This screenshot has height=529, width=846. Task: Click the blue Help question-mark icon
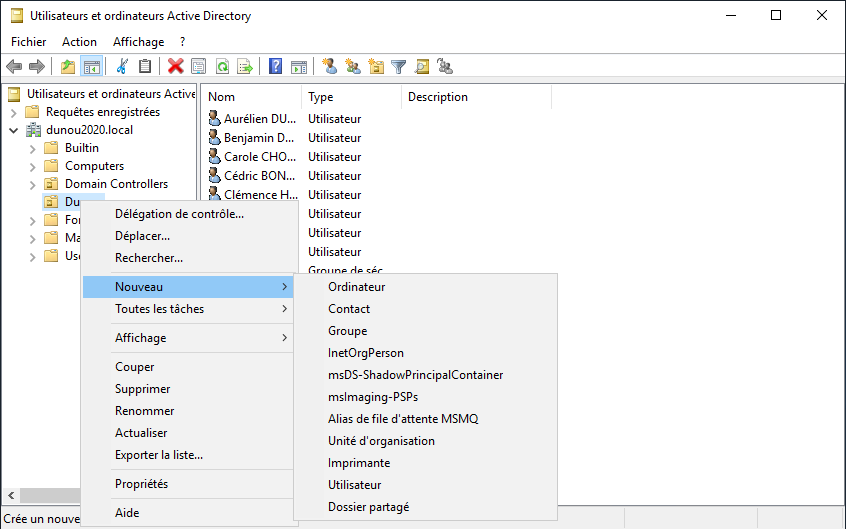click(x=275, y=67)
